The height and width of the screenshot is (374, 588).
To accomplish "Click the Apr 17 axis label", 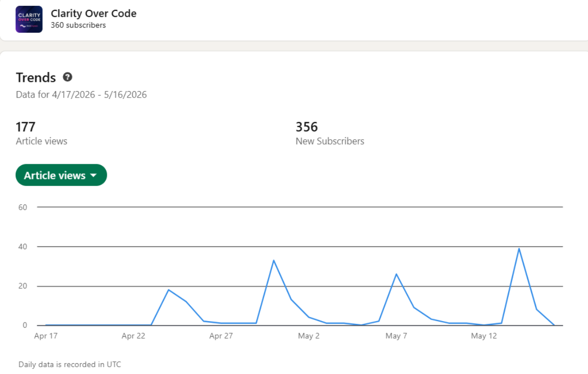I will [x=46, y=336].
